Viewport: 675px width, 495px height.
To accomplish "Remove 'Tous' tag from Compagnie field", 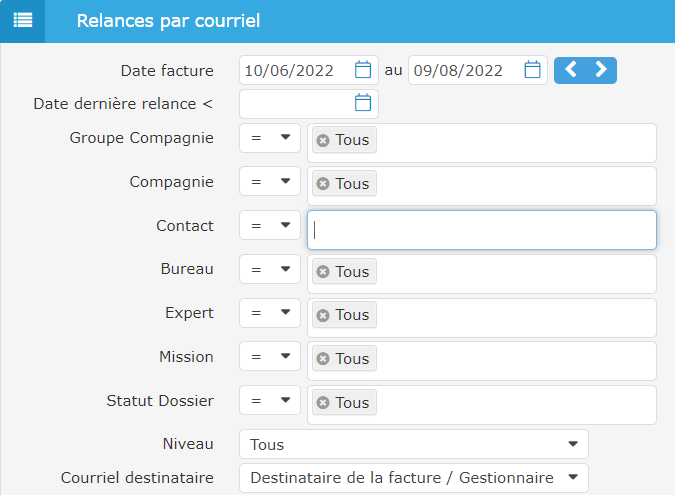I will click(323, 185).
